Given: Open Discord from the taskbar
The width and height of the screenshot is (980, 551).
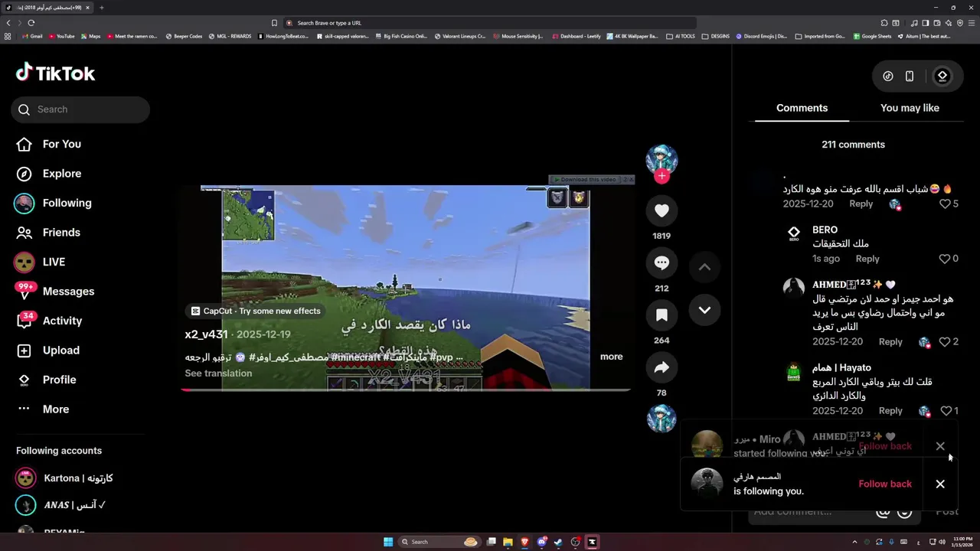Looking at the screenshot, I should coord(541,542).
